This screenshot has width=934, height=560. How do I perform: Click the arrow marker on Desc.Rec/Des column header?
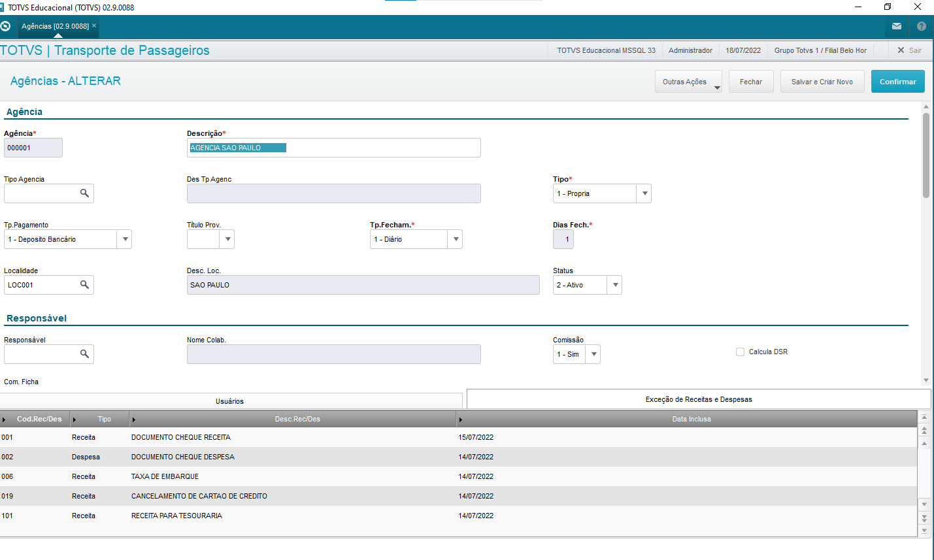(133, 420)
